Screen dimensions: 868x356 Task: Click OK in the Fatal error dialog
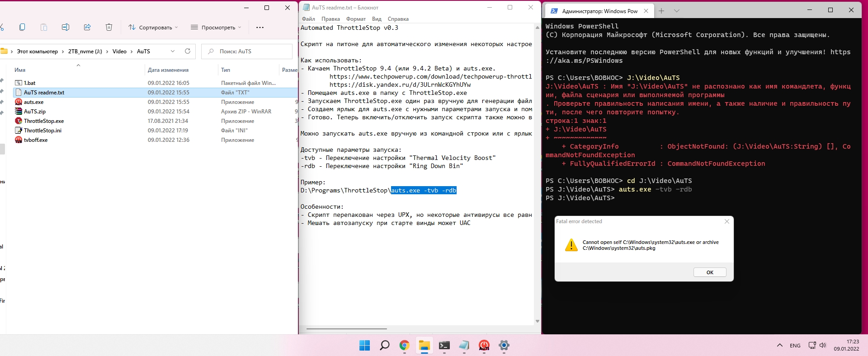pyautogui.click(x=710, y=272)
